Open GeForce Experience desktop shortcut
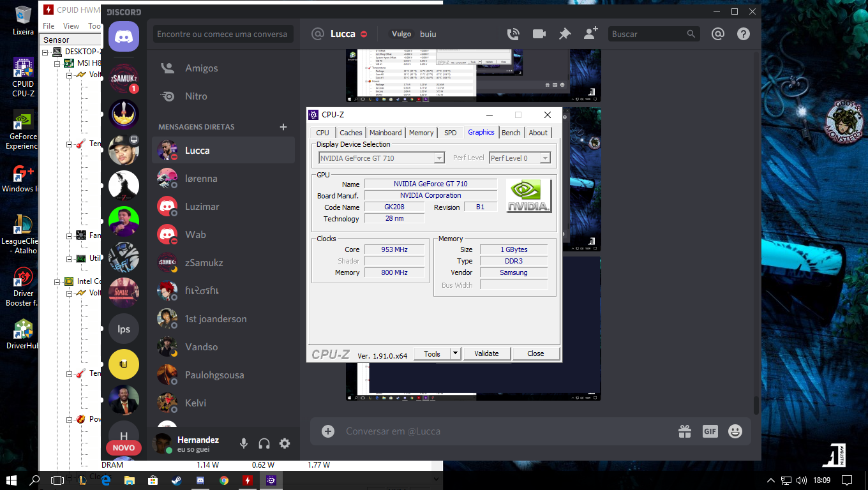The height and width of the screenshot is (490, 868). (23, 130)
